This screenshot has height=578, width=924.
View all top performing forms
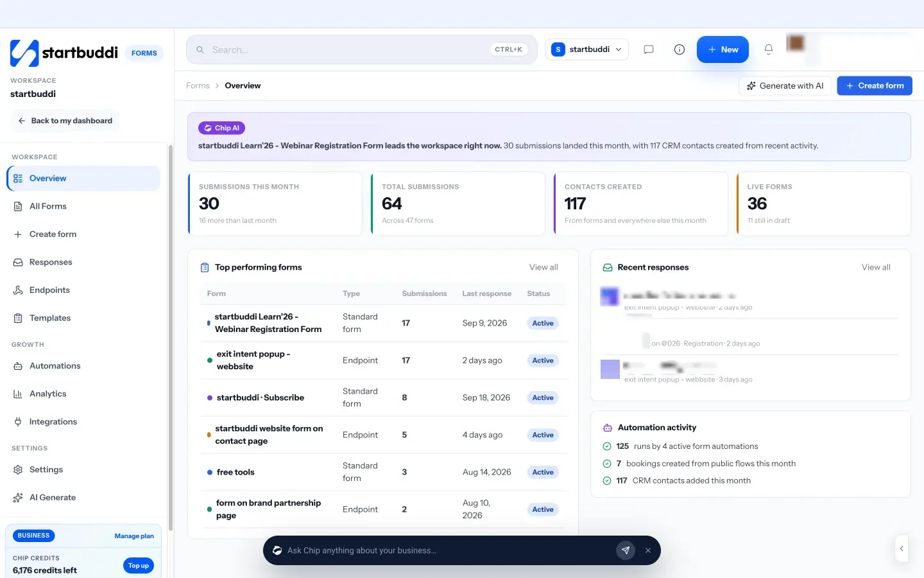pos(543,267)
